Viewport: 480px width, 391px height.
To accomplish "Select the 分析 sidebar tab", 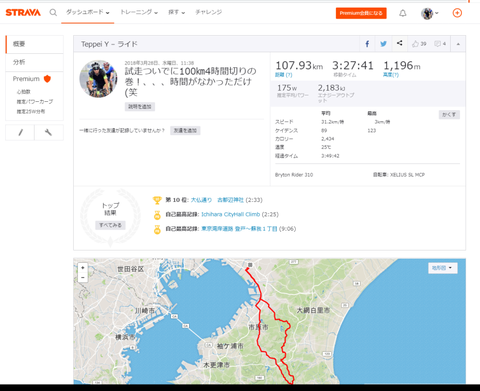I will click(34, 62).
